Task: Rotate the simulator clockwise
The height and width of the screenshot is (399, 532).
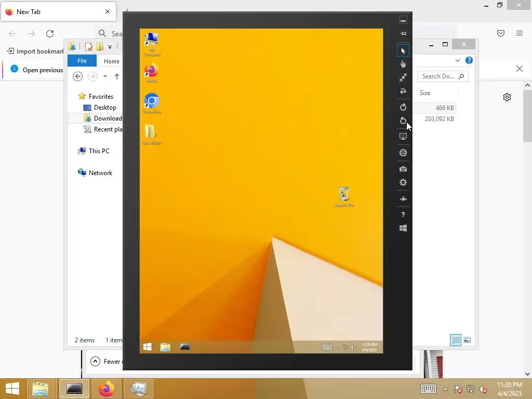Action: 403,107
